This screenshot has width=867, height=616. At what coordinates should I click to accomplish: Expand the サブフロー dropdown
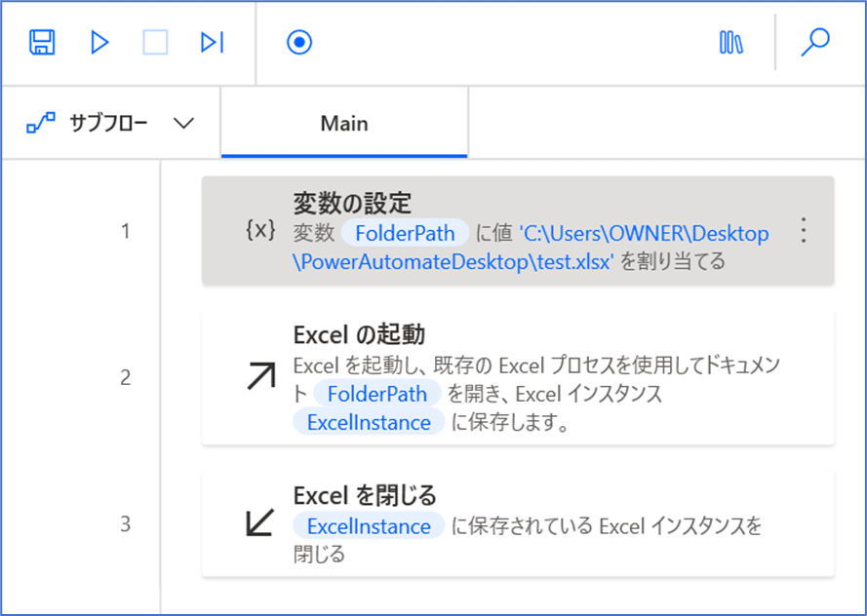point(183,123)
